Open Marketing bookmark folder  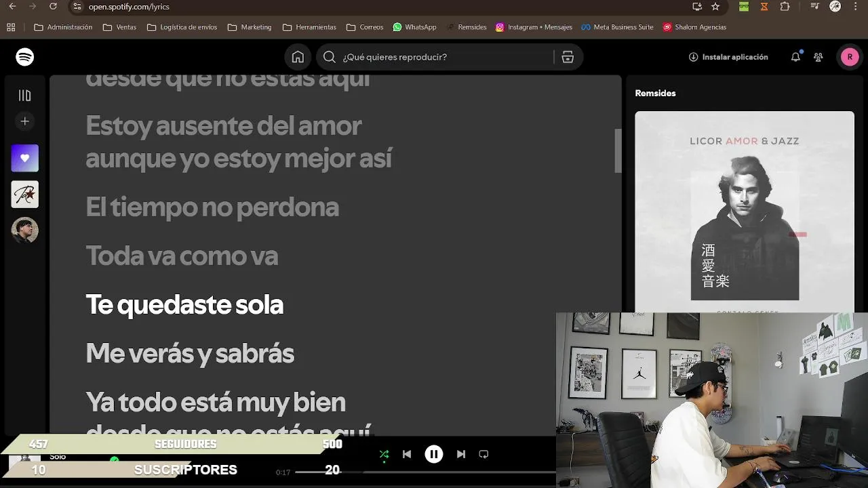[x=250, y=28]
